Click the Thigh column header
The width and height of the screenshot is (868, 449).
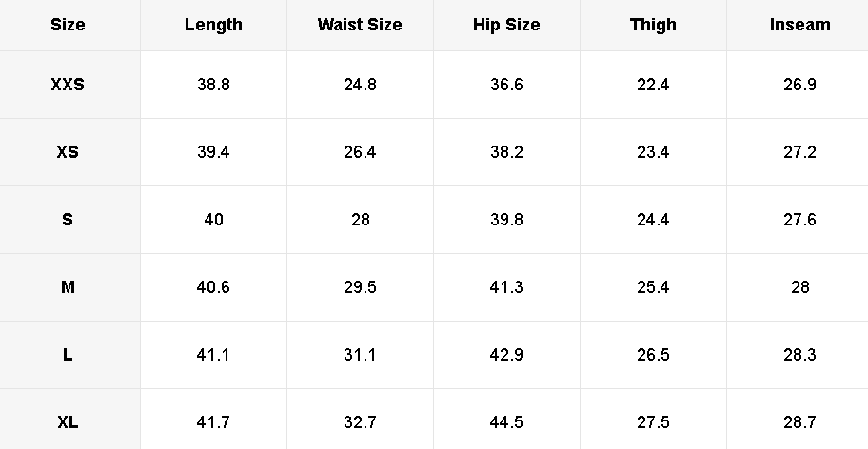pos(653,25)
